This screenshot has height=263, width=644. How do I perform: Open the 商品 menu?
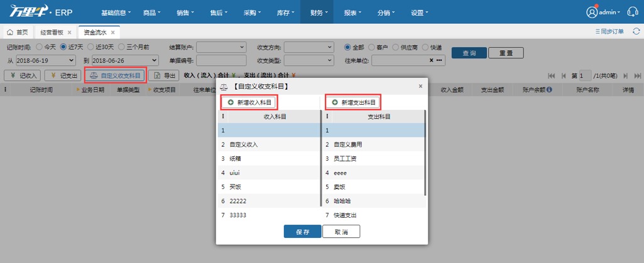(x=152, y=13)
